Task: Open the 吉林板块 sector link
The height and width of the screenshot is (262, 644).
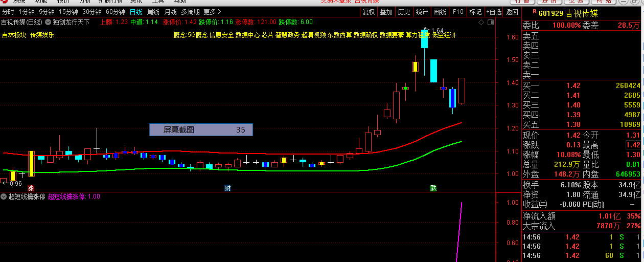Action: (14, 35)
